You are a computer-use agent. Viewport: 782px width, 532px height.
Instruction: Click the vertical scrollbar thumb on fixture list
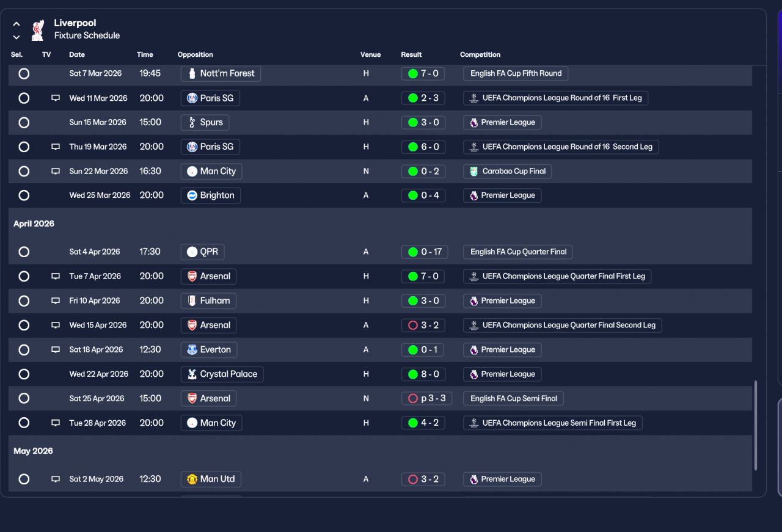(x=756, y=426)
